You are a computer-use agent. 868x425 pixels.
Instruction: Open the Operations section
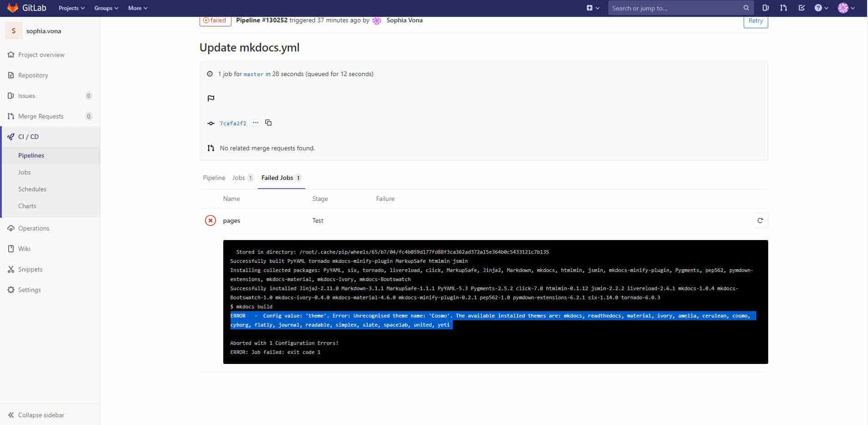(x=34, y=228)
